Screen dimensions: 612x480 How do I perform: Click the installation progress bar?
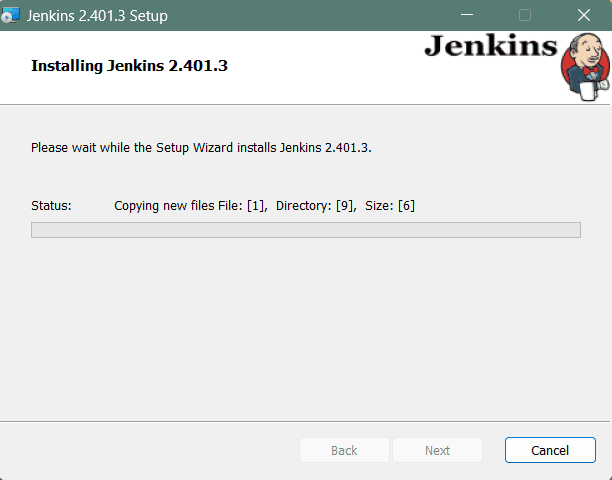coord(305,230)
